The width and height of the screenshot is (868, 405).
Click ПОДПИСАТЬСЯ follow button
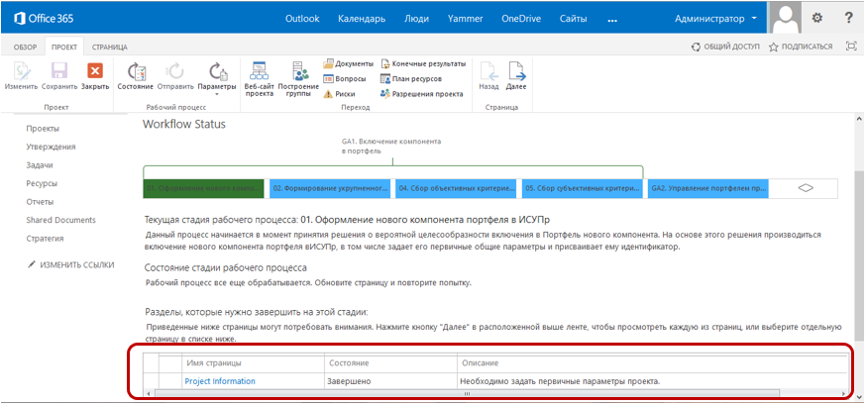coord(801,47)
